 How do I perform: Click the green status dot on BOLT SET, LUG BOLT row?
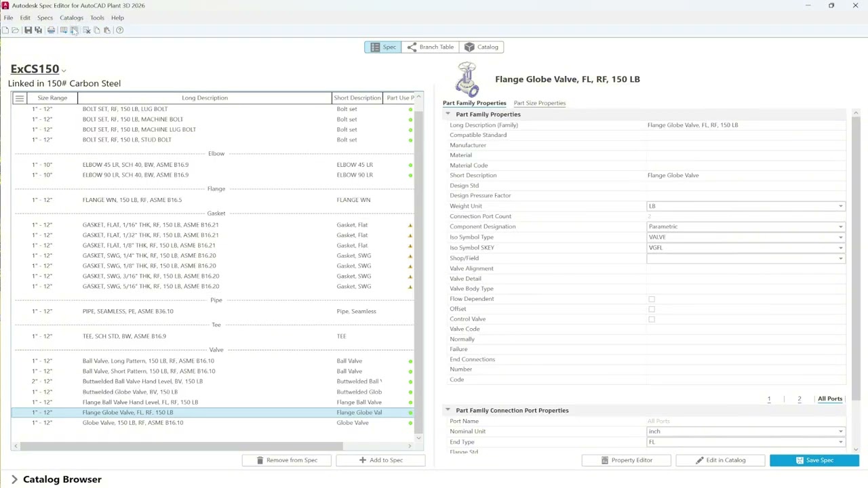tap(410, 109)
